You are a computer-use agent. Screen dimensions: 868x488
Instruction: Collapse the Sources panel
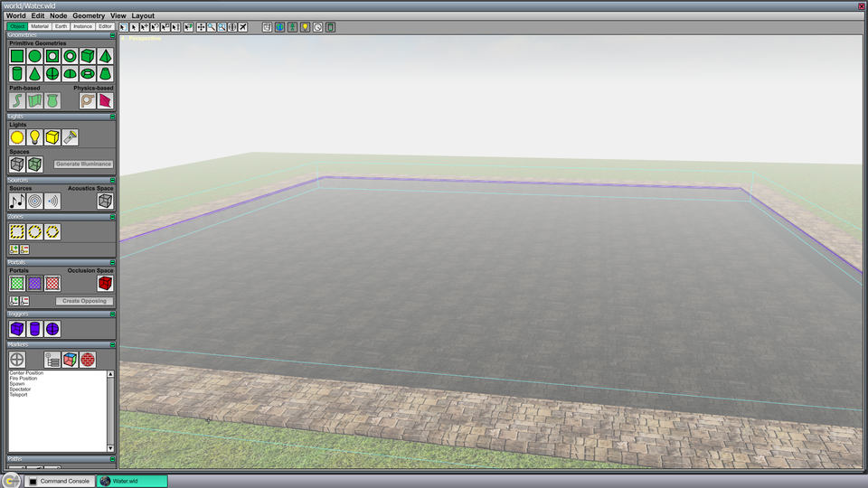pyautogui.click(x=112, y=181)
